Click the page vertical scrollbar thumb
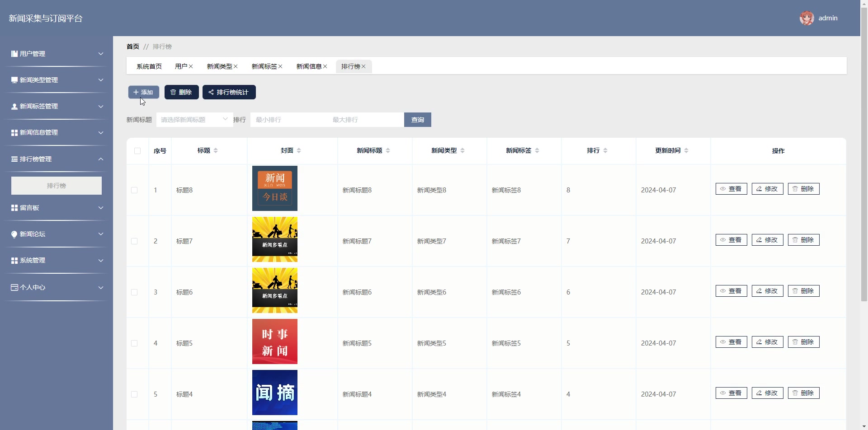This screenshot has width=868, height=430. (x=864, y=155)
